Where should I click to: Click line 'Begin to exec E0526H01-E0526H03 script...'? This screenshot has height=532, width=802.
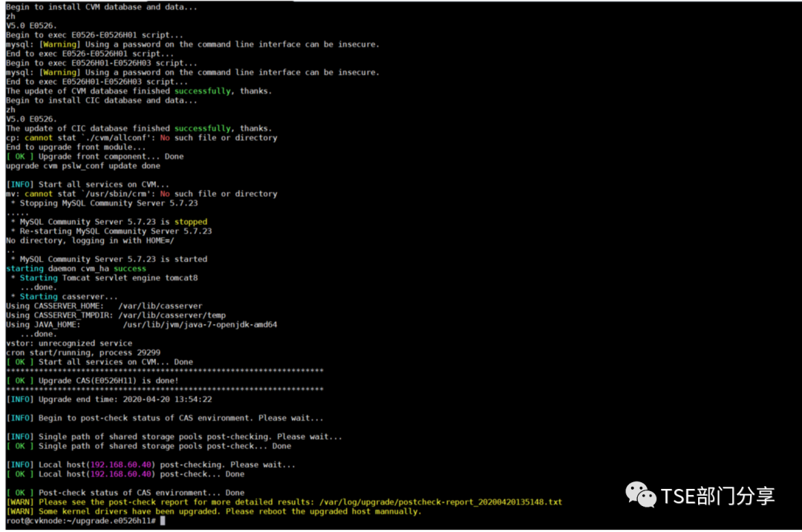click(x=101, y=63)
